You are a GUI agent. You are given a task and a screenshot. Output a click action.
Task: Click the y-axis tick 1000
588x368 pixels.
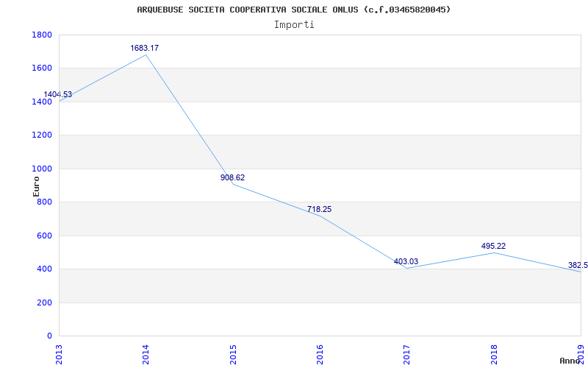pos(42,169)
